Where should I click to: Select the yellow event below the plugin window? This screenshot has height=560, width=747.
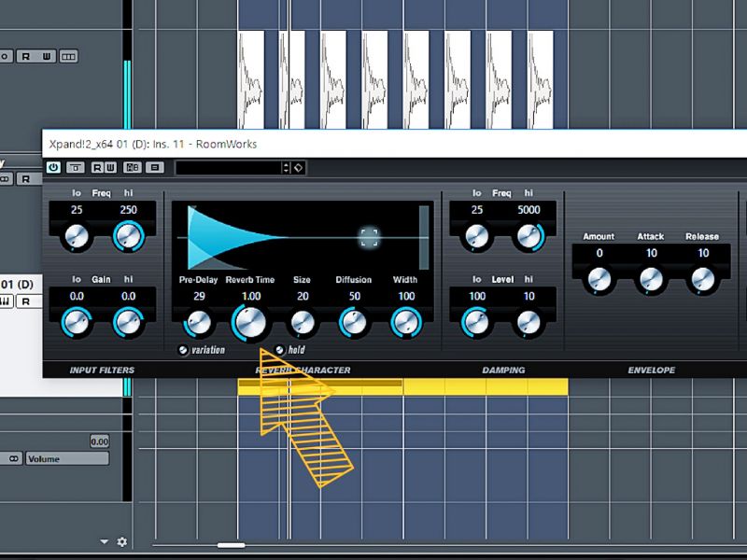coord(402,386)
